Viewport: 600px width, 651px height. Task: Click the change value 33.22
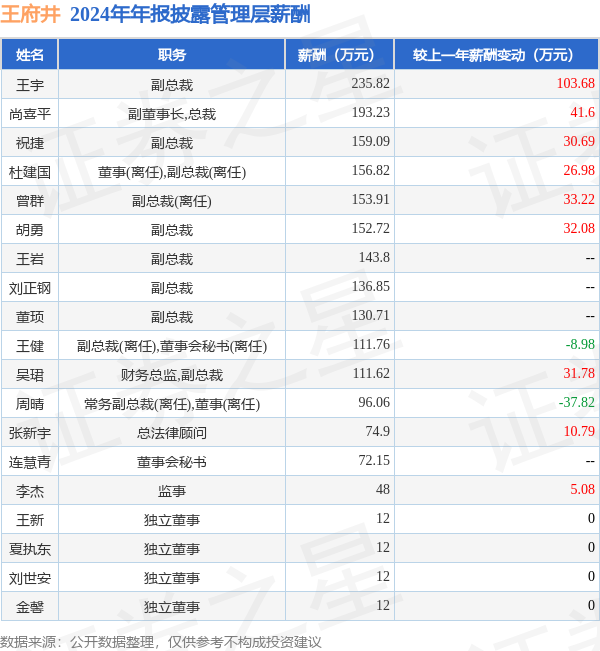tap(579, 200)
